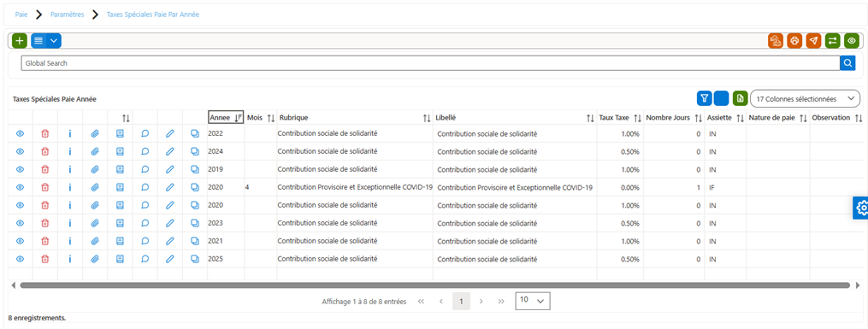Click the blue search magnifier button
The width and height of the screenshot is (868, 329).
coord(847,63)
